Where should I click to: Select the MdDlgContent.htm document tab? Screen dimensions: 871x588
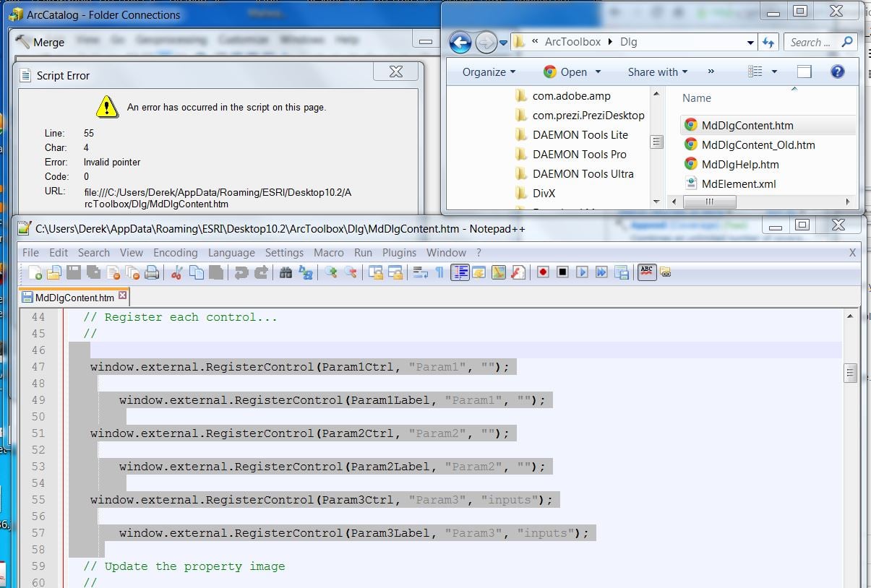pos(74,297)
